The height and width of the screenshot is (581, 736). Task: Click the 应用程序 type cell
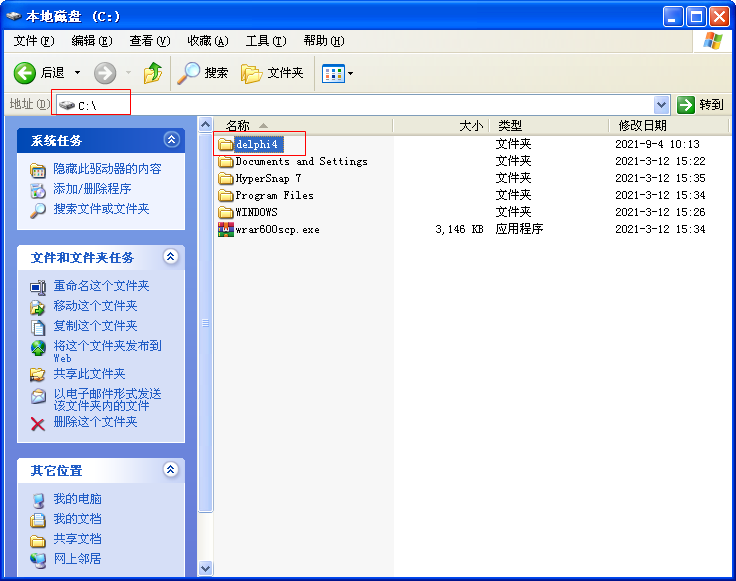pos(519,229)
